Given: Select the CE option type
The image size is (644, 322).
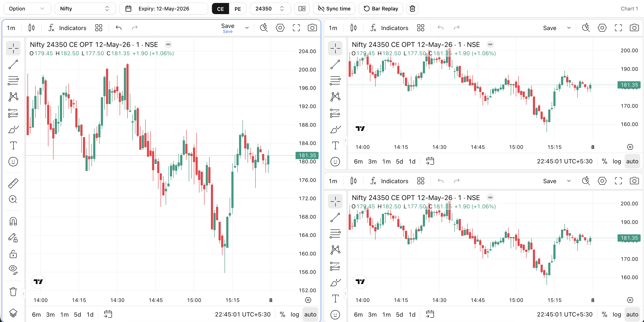Looking at the screenshot, I should [220, 9].
